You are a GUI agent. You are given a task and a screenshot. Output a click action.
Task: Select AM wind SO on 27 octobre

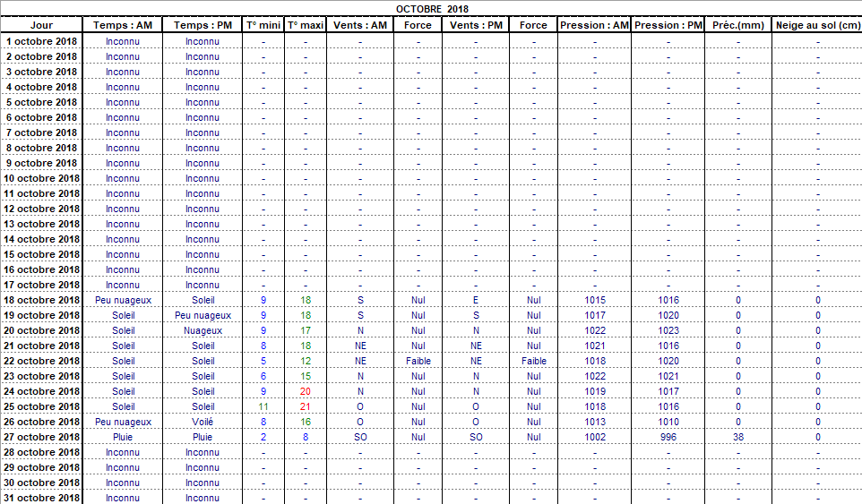[x=360, y=437]
